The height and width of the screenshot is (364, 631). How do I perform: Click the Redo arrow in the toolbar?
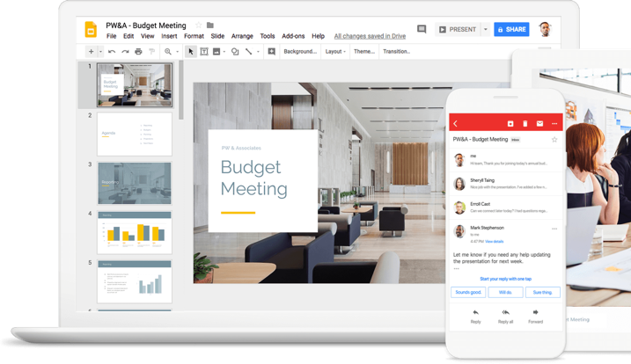pyautogui.click(x=125, y=52)
